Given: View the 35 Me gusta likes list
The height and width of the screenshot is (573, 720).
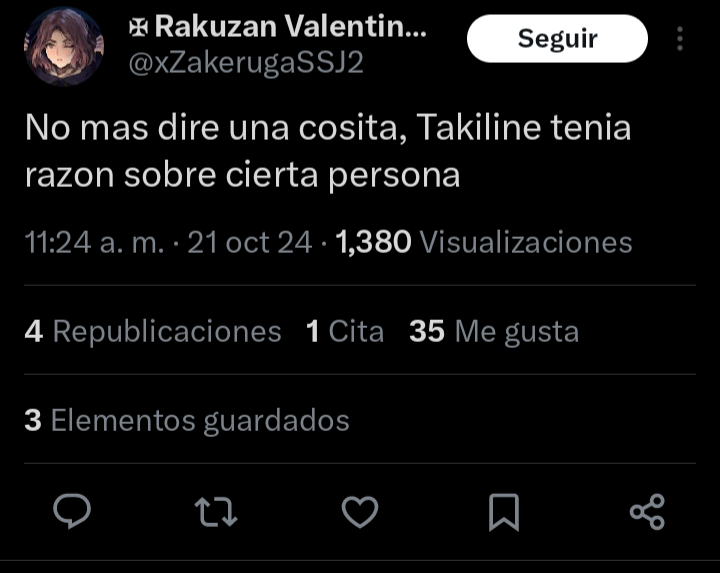Looking at the screenshot, I should tap(494, 331).
